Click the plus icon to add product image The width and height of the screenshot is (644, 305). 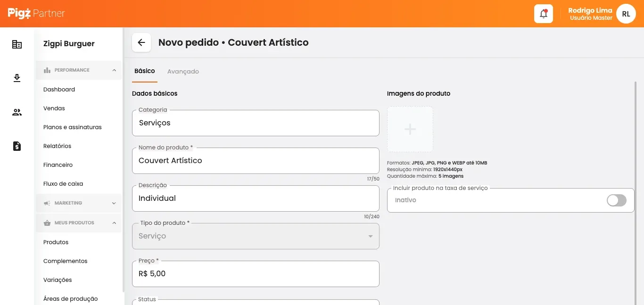(x=410, y=129)
